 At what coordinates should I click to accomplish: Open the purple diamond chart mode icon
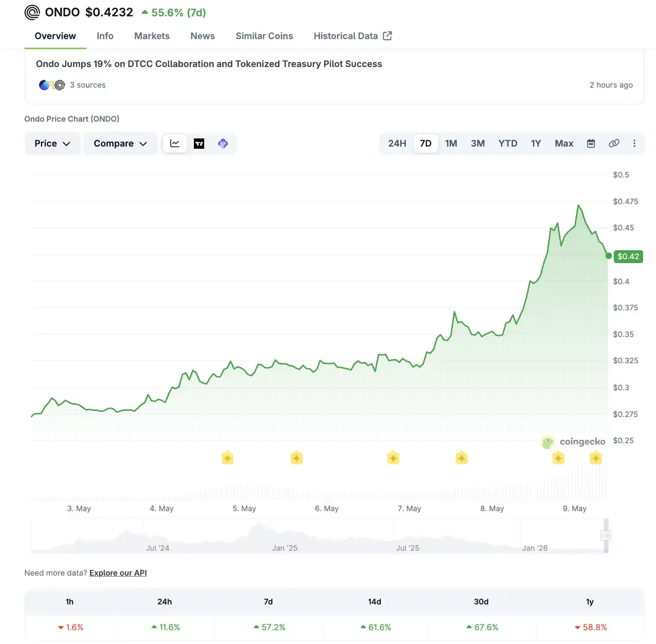pyautogui.click(x=223, y=144)
